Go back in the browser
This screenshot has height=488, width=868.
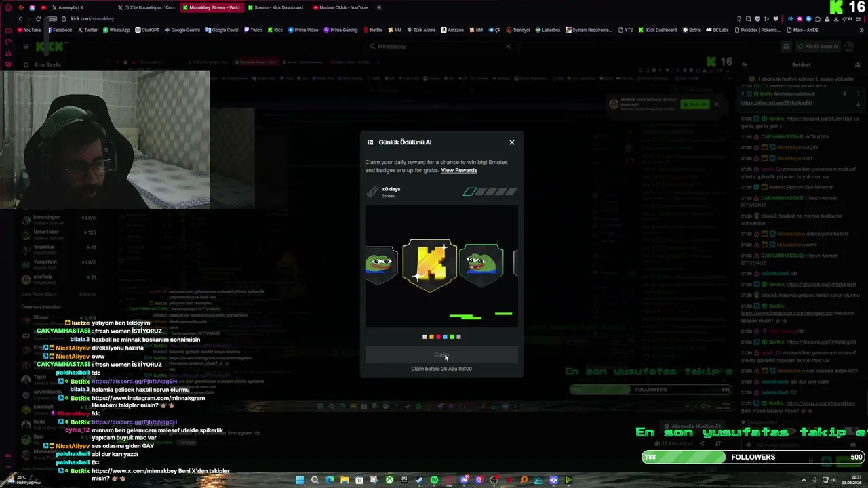(20, 18)
